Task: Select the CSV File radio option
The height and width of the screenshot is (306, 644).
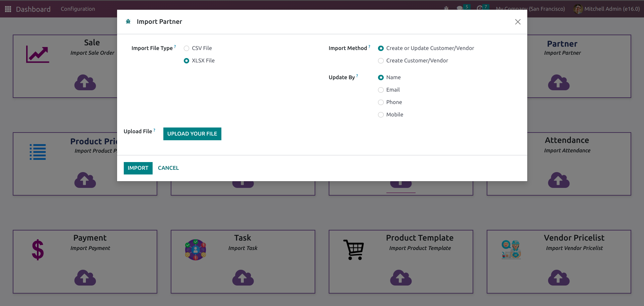Action: coord(186,48)
